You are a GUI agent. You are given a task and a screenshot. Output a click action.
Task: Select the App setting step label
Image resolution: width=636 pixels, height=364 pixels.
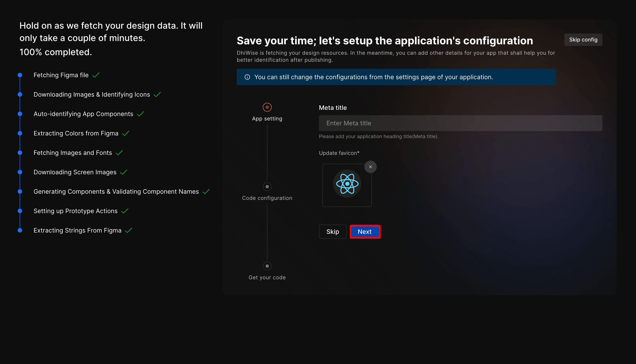point(267,119)
